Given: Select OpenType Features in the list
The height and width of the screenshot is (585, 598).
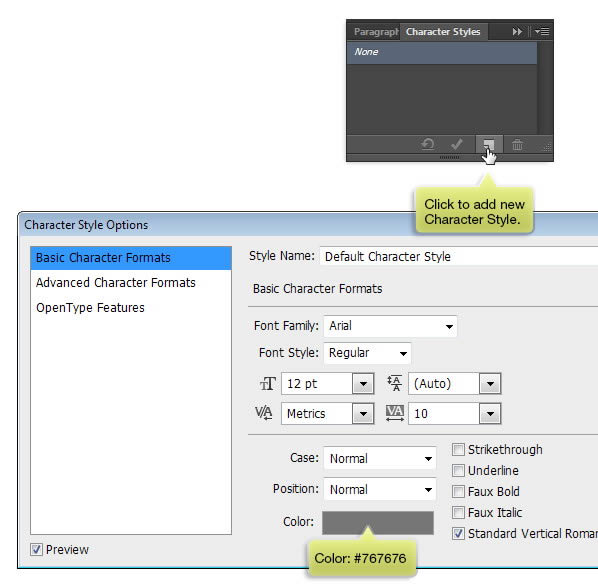Looking at the screenshot, I should pyautogui.click(x=90, y=308).
